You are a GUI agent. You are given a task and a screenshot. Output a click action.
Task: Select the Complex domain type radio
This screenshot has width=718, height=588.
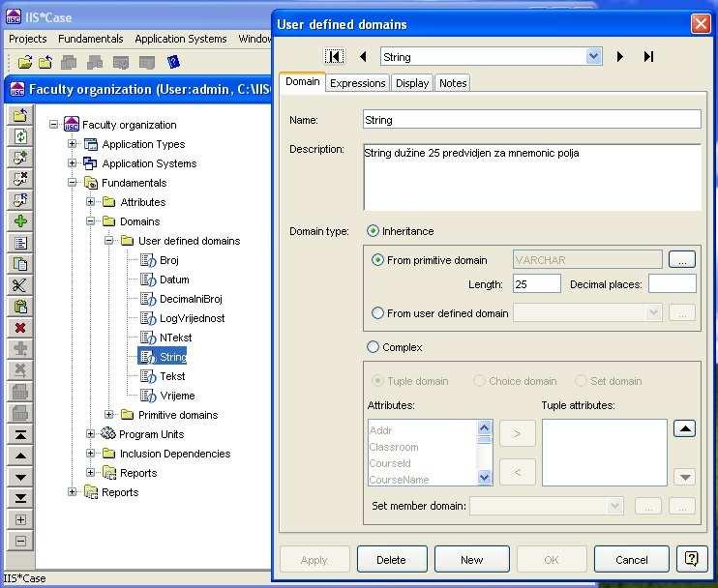374,347
